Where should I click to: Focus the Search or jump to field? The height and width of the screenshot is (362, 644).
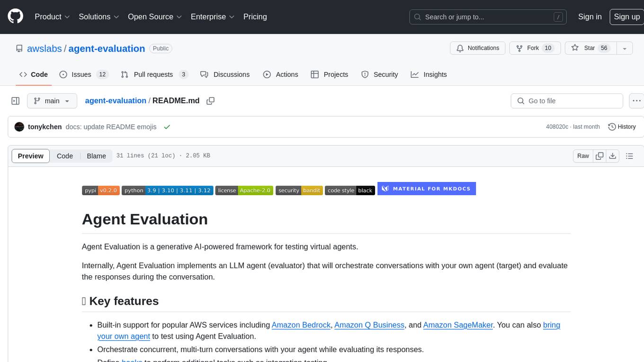(489, 17)
